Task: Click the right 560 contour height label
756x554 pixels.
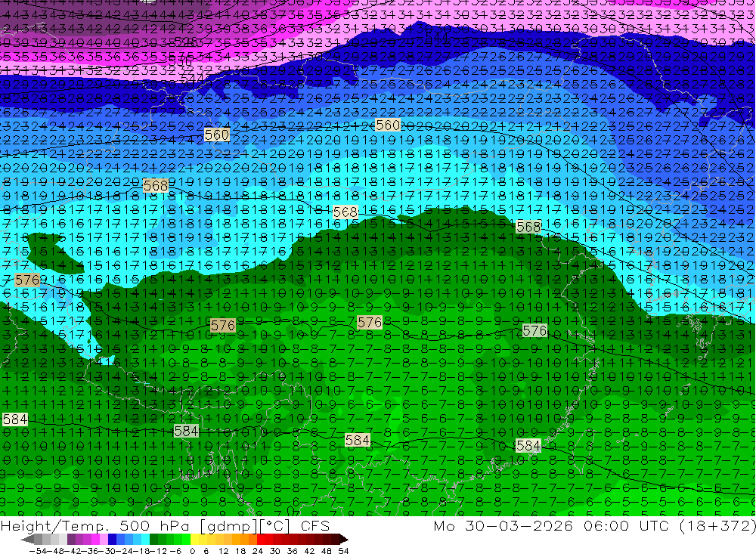Action: point(388,125)
